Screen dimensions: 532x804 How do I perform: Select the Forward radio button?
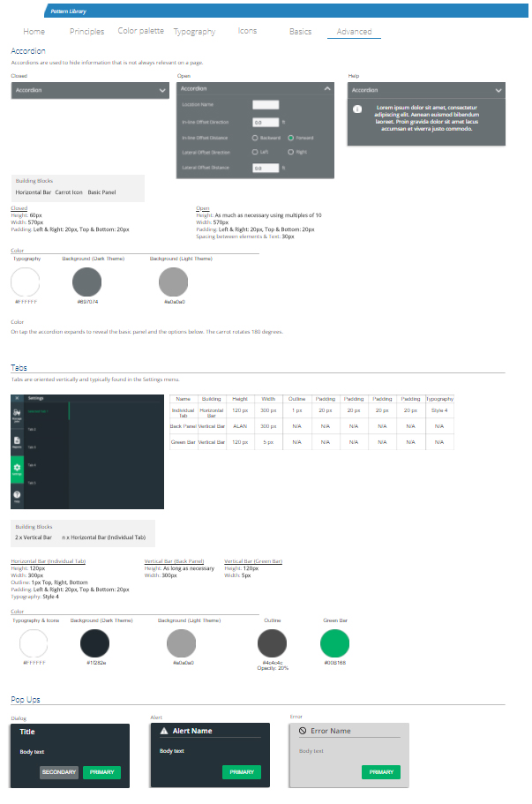click(x=290, y=138)
